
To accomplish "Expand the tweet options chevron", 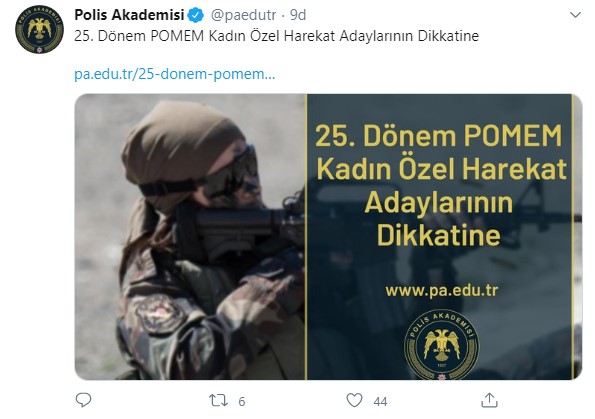I will click(x=575, y=15).
